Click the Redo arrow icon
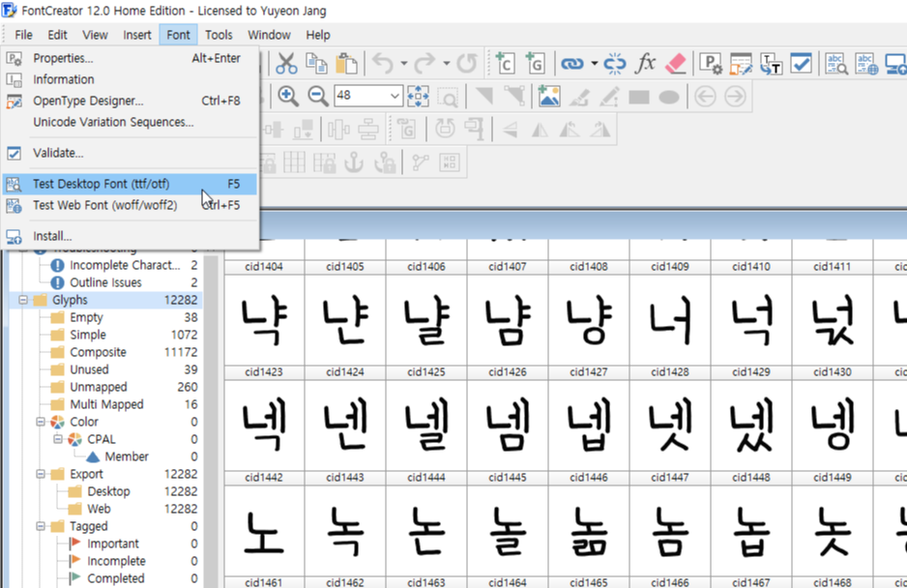Viewport: 907px width, 588px height. [x=424, y=64]
